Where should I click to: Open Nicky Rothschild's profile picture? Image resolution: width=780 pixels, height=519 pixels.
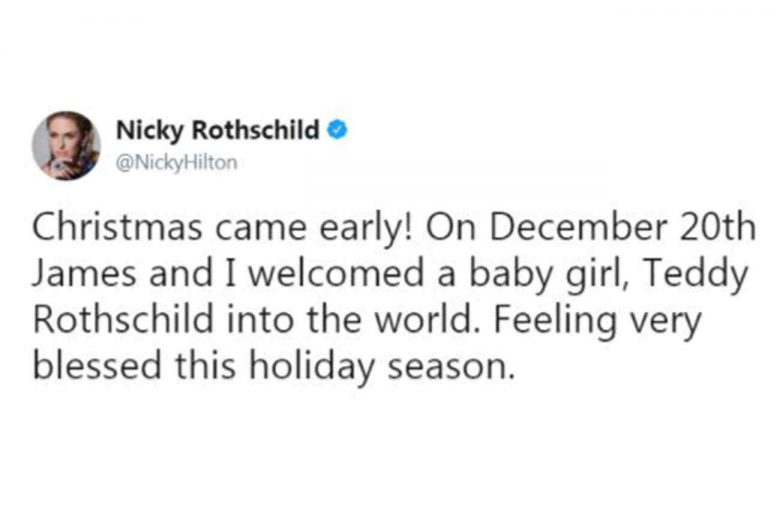pos(67,145)
